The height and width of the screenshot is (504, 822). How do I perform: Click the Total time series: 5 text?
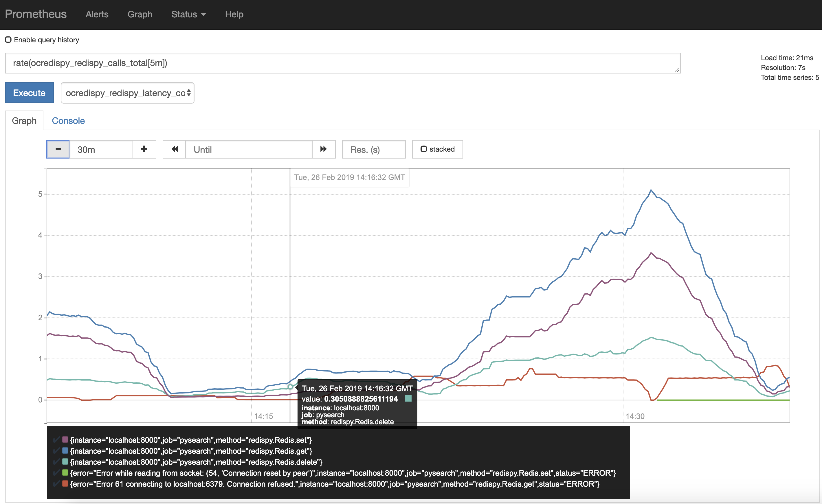pyautogui.click(x=790, y=77)
